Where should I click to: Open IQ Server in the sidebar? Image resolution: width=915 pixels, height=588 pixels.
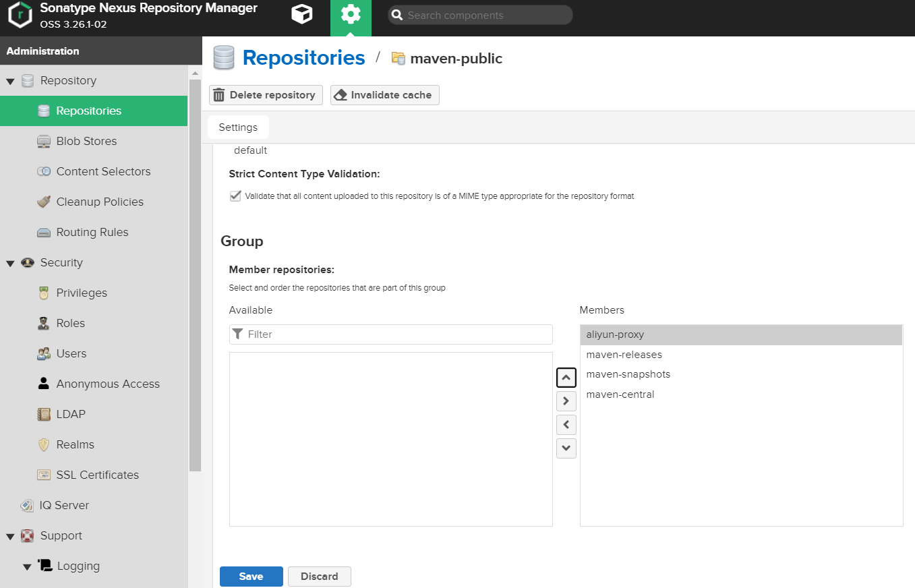pos(94,505)
